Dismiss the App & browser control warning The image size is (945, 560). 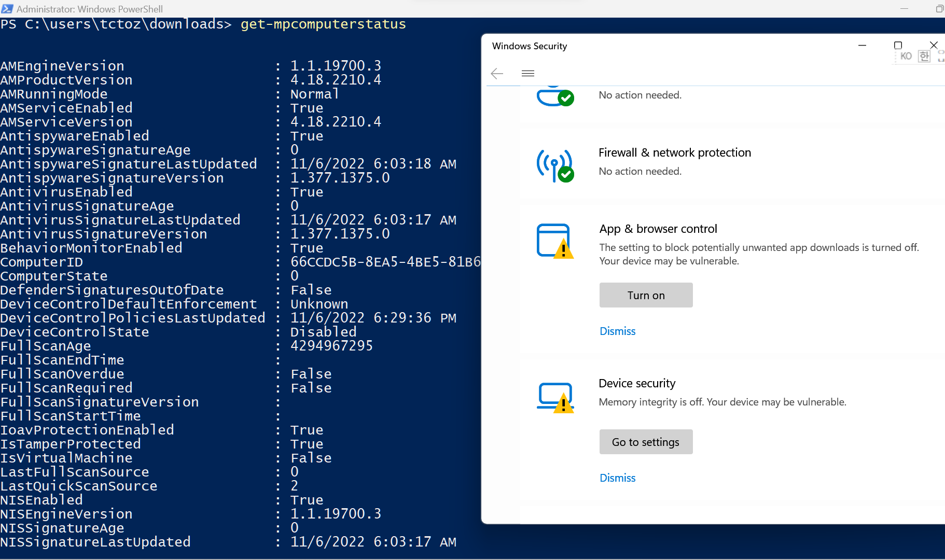617,331
